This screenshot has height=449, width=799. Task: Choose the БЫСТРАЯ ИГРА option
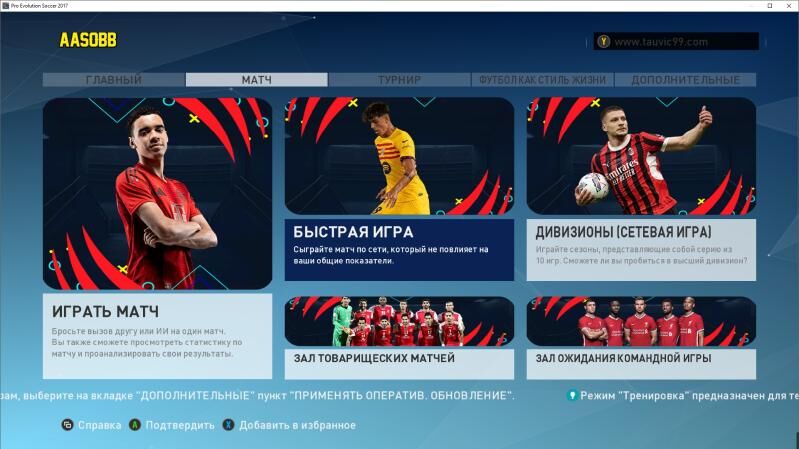pos(399,250)
